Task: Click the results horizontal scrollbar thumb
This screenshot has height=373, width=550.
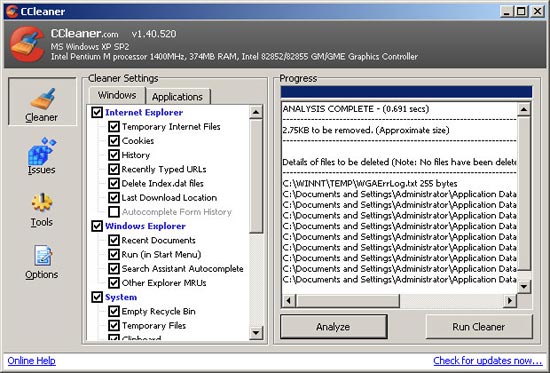Action: coord(348,301)
